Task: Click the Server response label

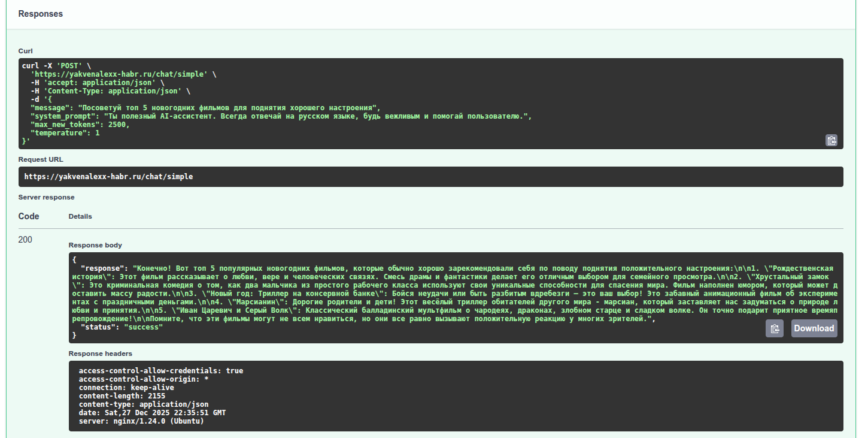Action: pyautogui.click(x=46, y=197)
